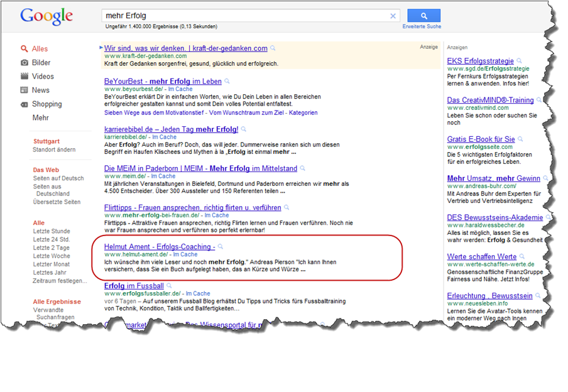Open preview magnifier for kraft-der-gedanken.com result
Image resolution: width=568 pixels, height=392 pixels.
pyautogui.click(x=273, y=48)
